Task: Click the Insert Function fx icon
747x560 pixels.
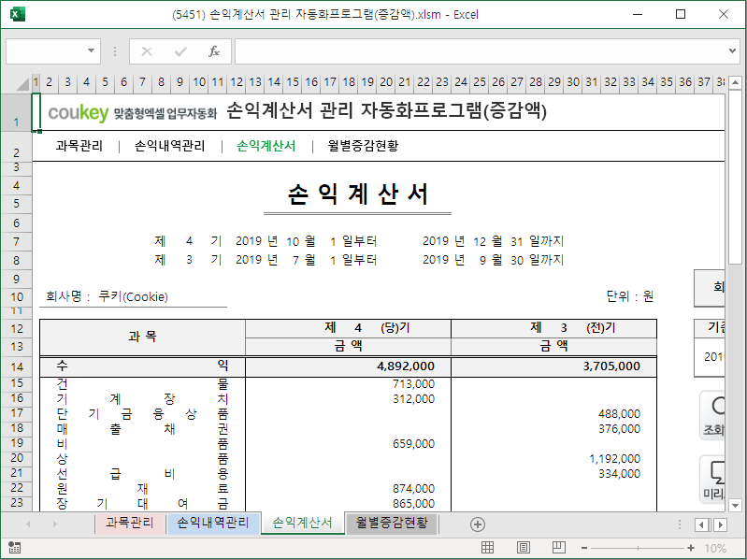Action: (x=214, y=51)
